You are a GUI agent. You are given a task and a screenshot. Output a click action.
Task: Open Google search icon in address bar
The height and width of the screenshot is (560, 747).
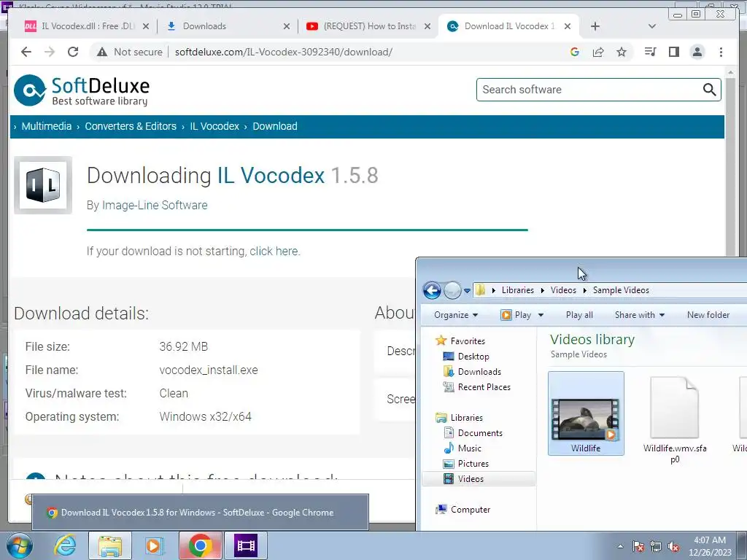[575, 52]
